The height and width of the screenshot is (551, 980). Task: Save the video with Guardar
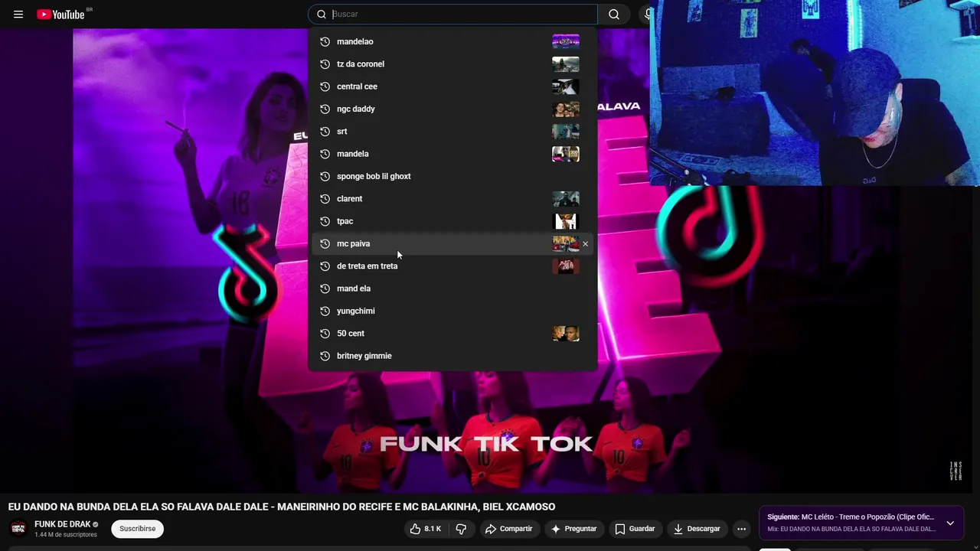point(635,529)
